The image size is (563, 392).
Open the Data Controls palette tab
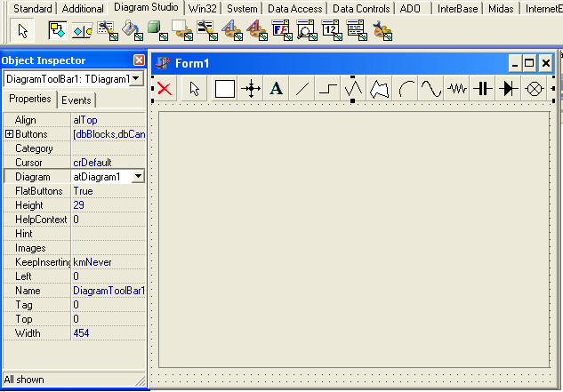click(361, 9)
